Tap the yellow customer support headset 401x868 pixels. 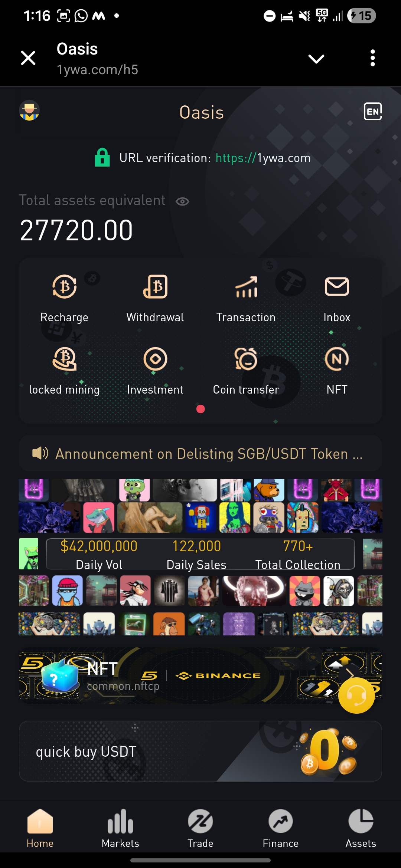(x=356, y=696)
